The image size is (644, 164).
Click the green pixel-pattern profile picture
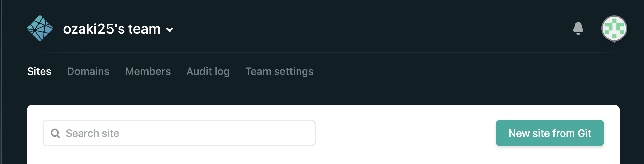(x=614, y=29)
